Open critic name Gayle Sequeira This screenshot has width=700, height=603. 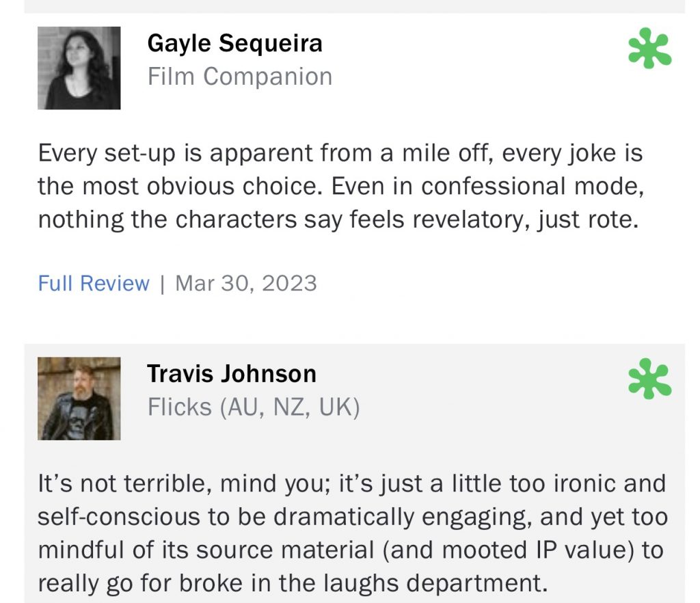(234, 44)
